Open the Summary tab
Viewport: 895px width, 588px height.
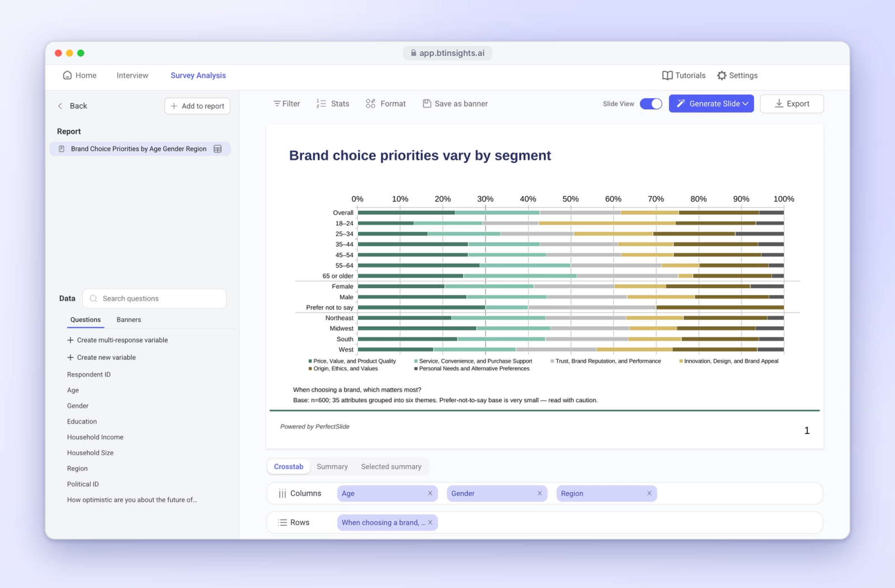[332, 467]
